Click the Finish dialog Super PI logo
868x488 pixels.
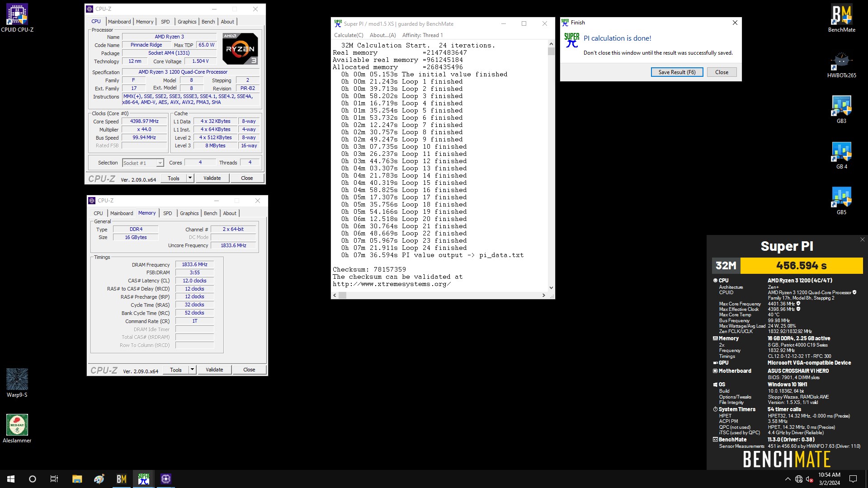572,41
